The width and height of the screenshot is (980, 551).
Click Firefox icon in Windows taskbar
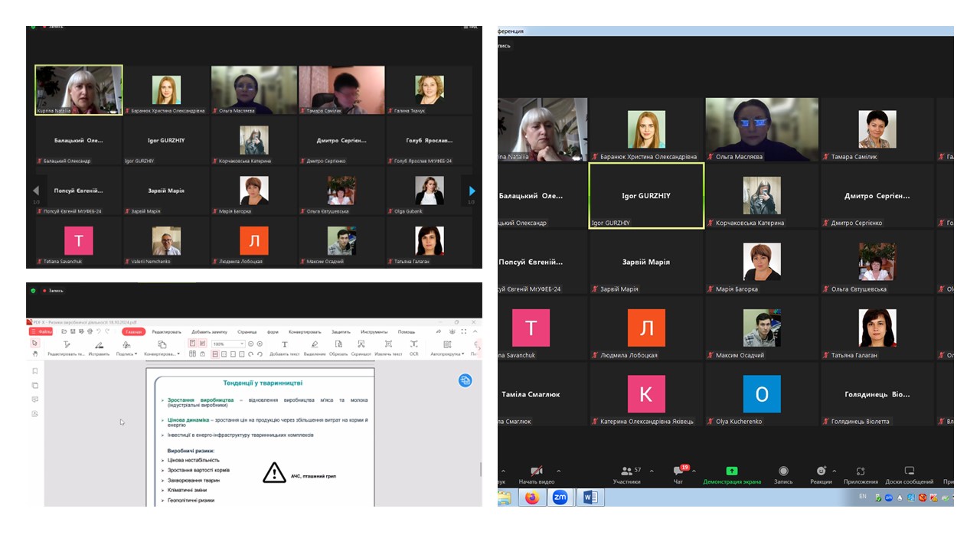(532, 497)
